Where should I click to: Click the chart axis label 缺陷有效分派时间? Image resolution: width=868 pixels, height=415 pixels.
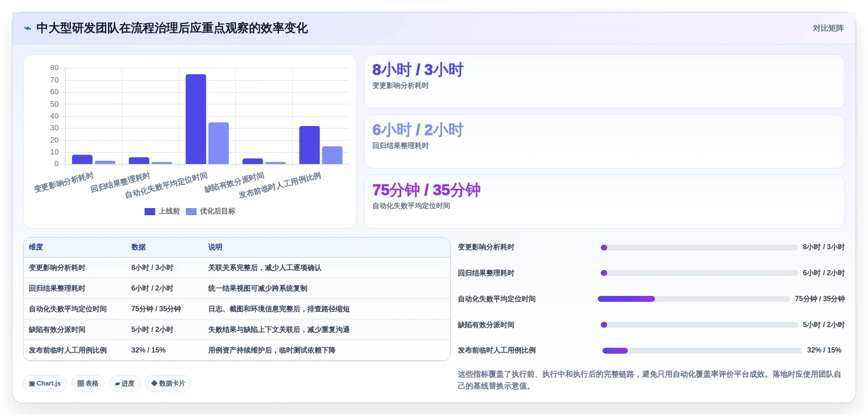[x=234, y=182]
